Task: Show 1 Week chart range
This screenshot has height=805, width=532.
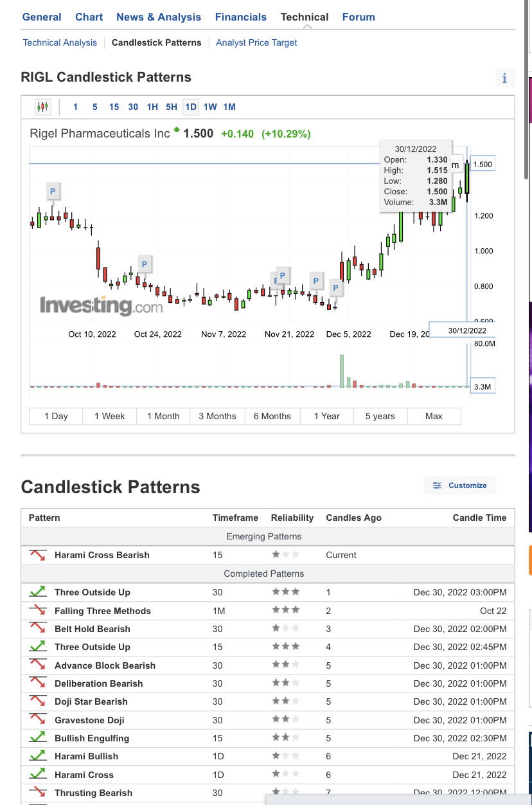Action: (x=109, y=416)
